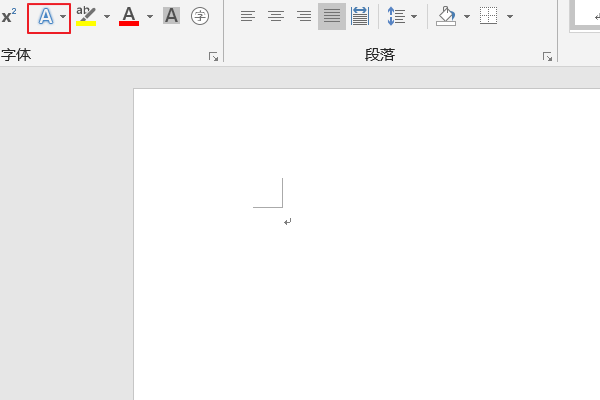Toggle character shading
Viewport: 600px width, 400px height.
171,16
